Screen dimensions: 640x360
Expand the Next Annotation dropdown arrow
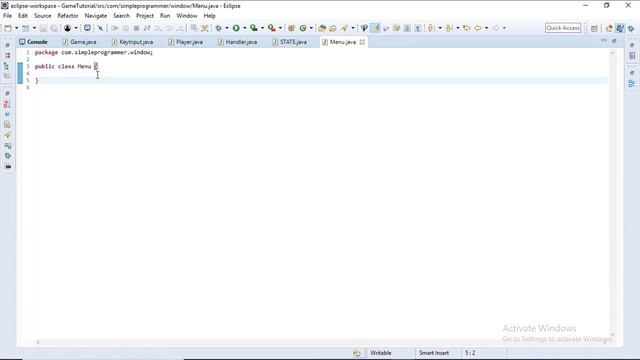(440, 28)
